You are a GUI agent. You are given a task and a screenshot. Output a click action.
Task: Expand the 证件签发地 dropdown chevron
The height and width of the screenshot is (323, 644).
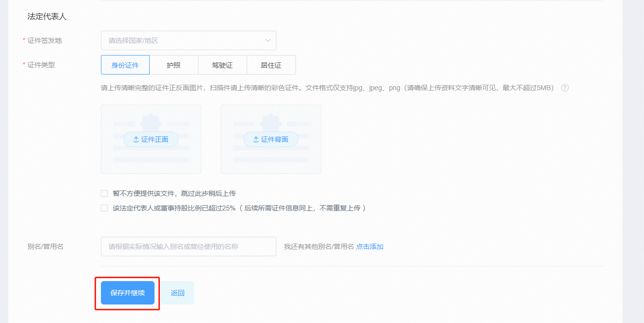268,40
